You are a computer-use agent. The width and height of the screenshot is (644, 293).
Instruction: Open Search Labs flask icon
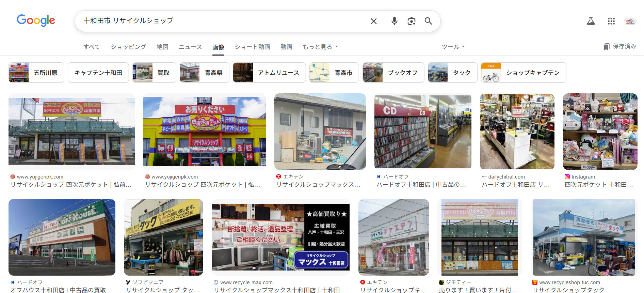click(591, 21)
